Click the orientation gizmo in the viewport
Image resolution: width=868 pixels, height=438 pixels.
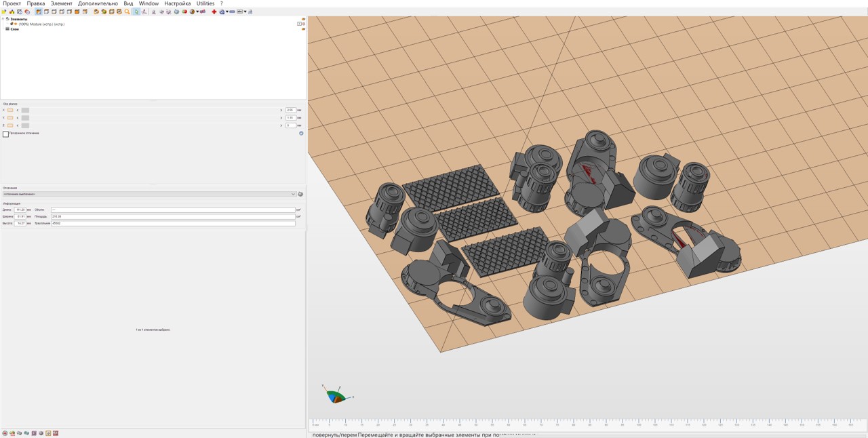(335, 396)
